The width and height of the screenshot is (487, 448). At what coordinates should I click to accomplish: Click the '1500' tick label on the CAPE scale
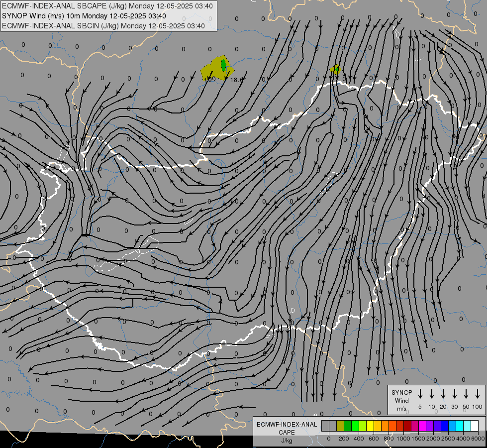click(x=418, y=439)
